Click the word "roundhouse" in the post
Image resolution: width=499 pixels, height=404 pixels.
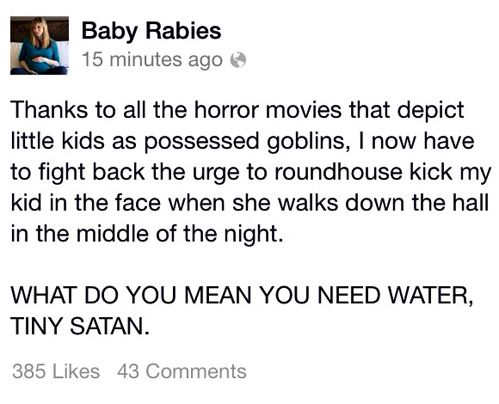point(339,172)
